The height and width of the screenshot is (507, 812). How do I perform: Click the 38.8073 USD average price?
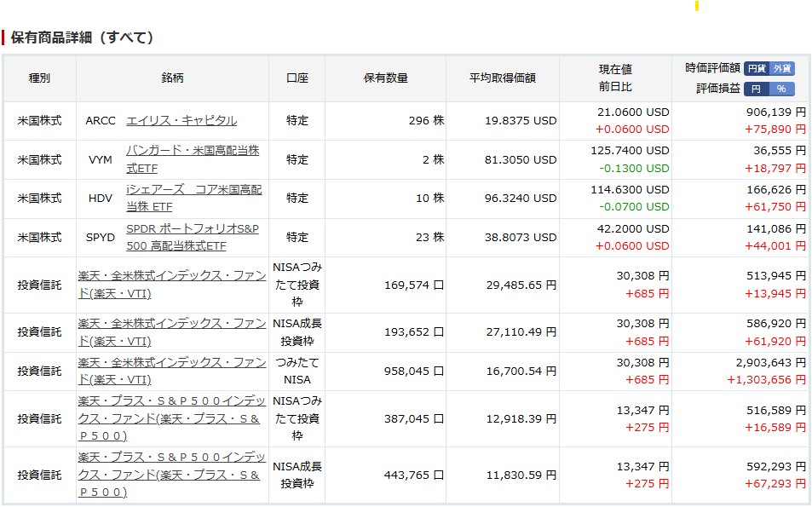pos(521,237)
